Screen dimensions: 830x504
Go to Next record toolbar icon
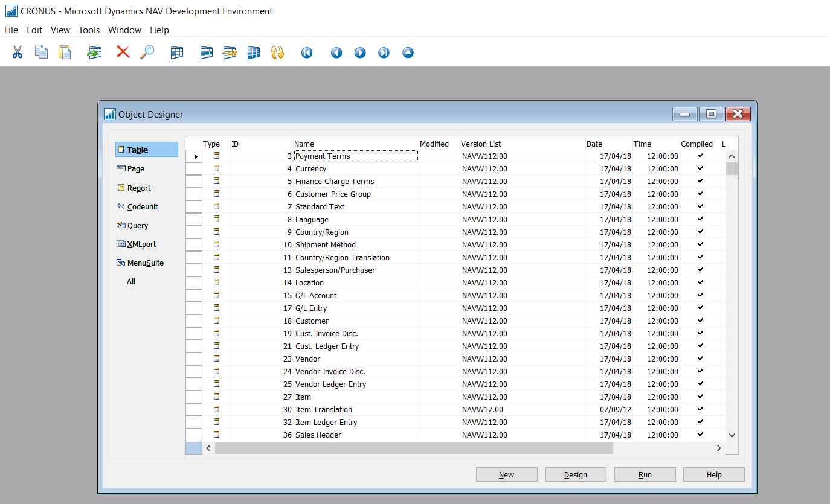pos(360,53)
